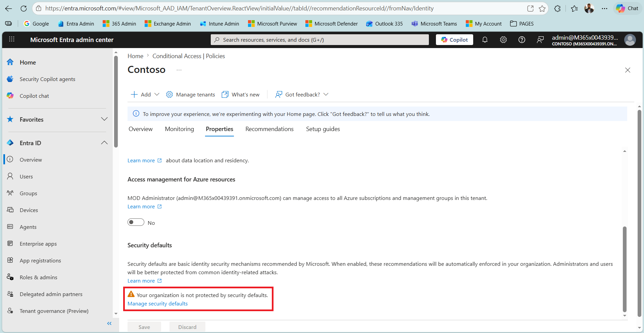Open the Users page
The height and width of the screenshot is (333, 644).
tap(26, 176)
